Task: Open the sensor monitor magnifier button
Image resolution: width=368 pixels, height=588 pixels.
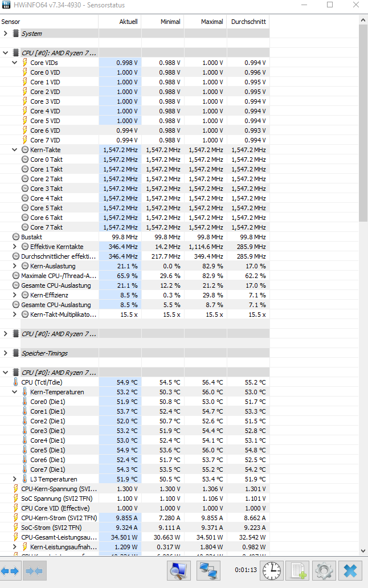Action: (x=179, y=571)
